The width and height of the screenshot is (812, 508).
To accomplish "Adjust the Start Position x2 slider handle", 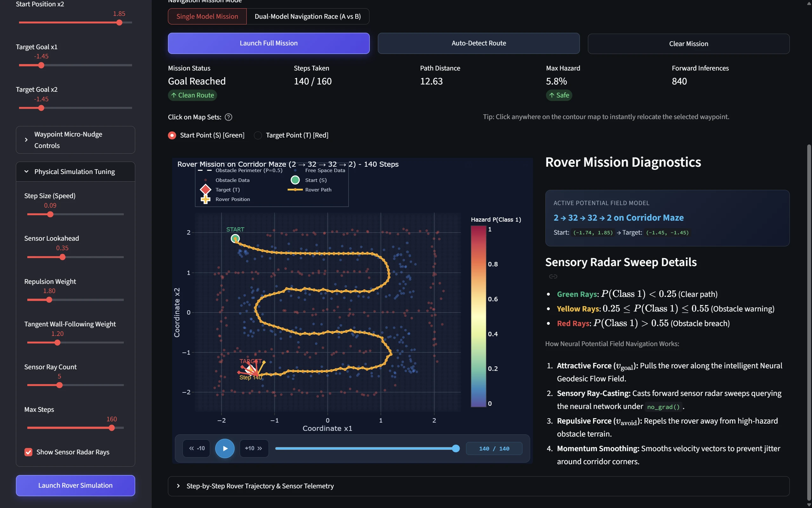I will pyautogui.click(x=119, y=23).
